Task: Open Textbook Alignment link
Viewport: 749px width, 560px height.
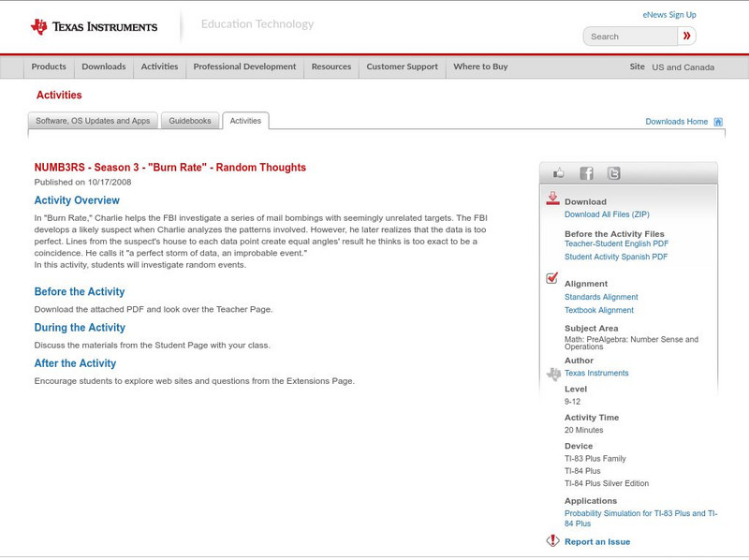Action: coord(599,310)
